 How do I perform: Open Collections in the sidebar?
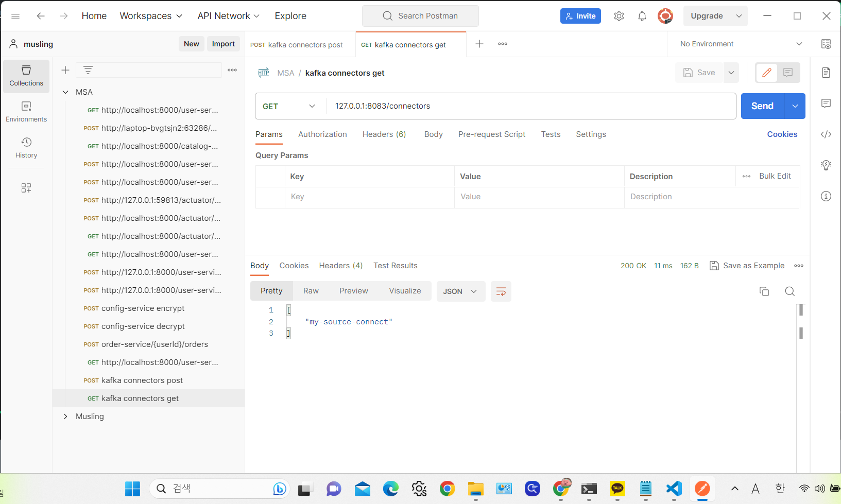coord(26,76)
